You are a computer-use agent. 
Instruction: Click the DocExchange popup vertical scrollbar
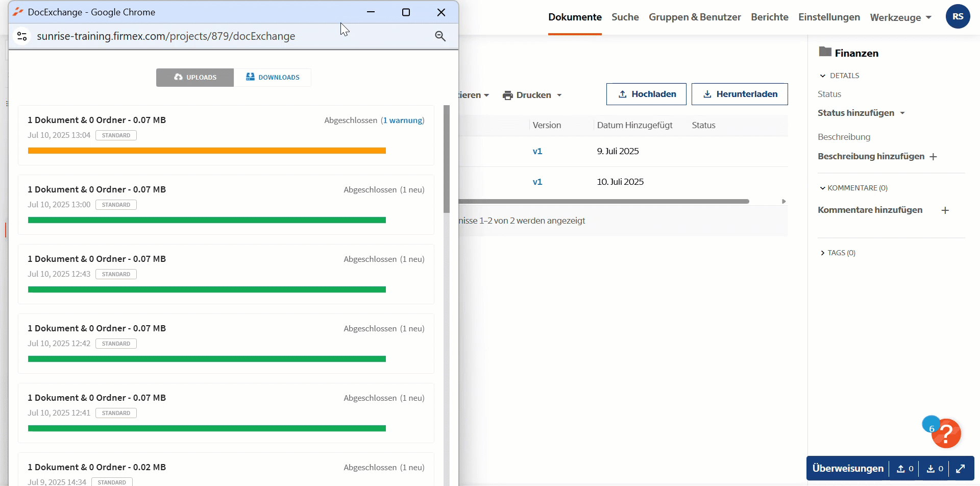point(447,159)
